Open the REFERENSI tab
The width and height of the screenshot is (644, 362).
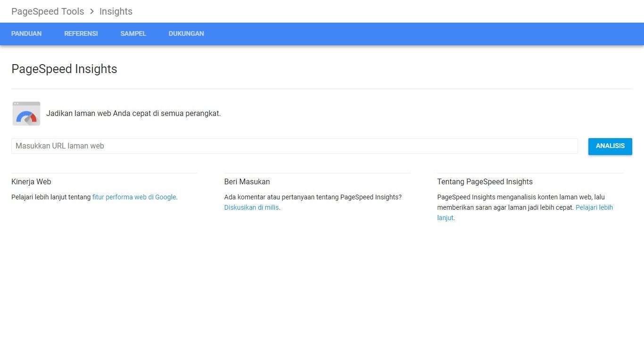[81, 33]
